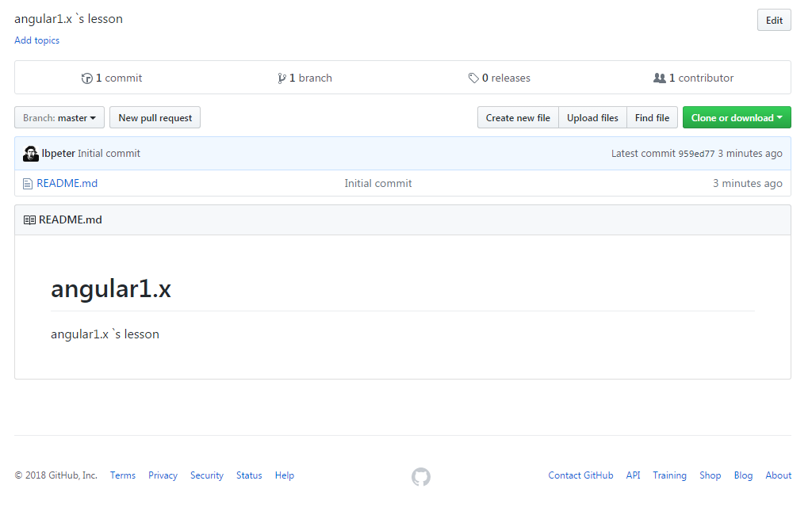Click the README.md file icon in file list
812x519 pixels.
(28, 184)
